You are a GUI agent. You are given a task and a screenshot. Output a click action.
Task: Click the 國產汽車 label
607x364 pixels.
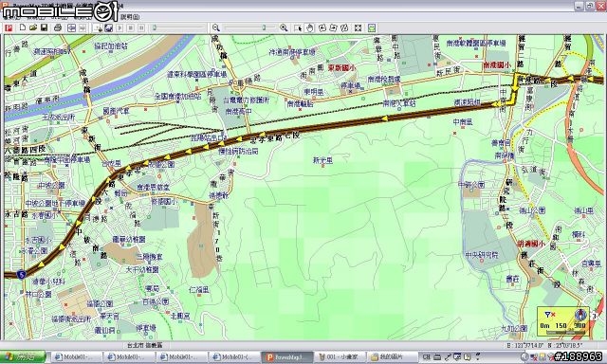[x=116, y=111]
